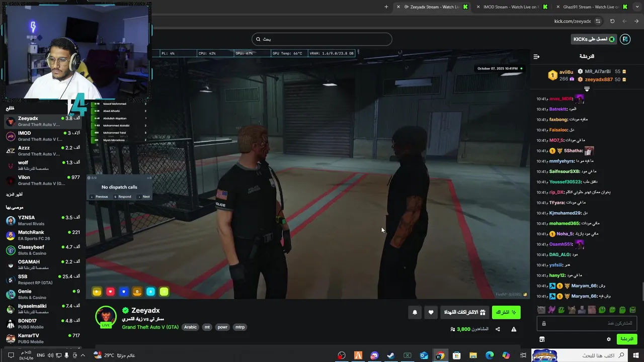This screenshot has width=644, height=362.
Task: Show more followed channels
Action: [14, 195]
